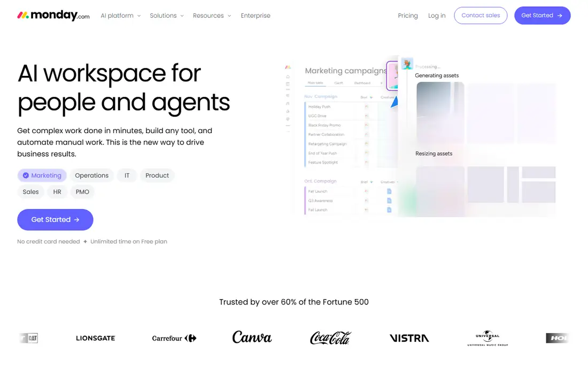Select the Marketing chip
The width and height of the screenshot is (588, 368).
(42, 175)
